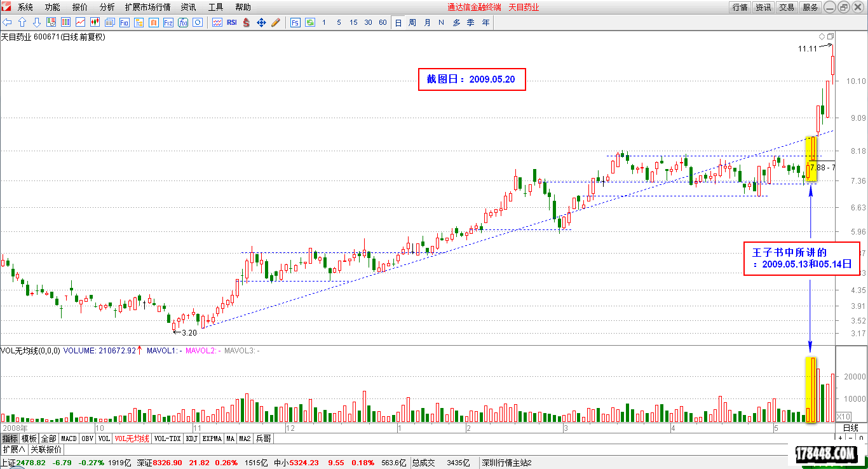Select the 日 daily period
This screenshot has height=469, width=868.
click(x=398, y=22)
